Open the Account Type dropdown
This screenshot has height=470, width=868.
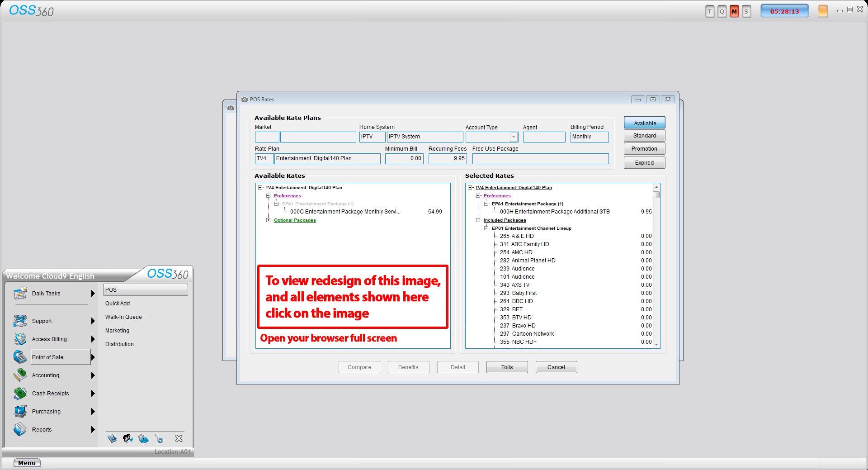[x=514, y=137]
